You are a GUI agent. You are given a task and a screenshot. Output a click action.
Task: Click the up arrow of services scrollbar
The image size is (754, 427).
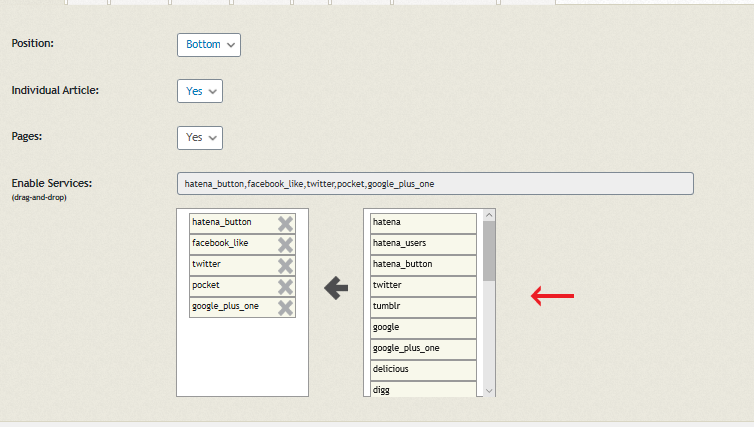pos(489,215)
